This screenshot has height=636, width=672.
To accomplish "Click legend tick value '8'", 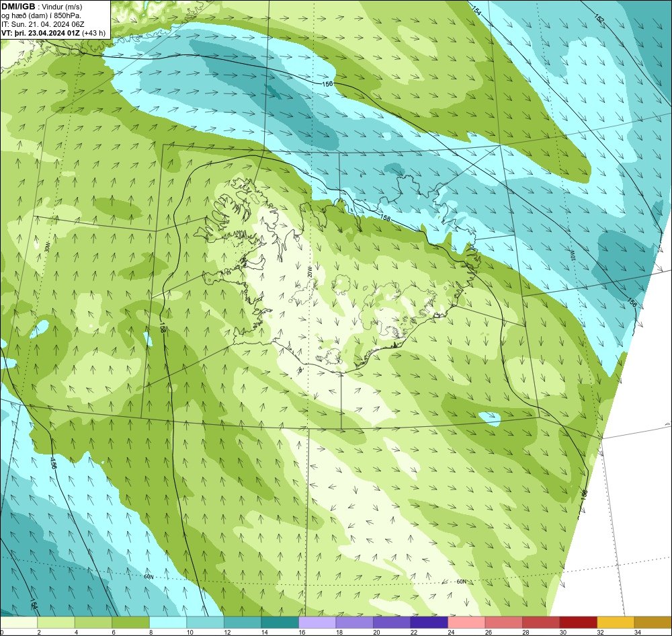I will (151, 632).
